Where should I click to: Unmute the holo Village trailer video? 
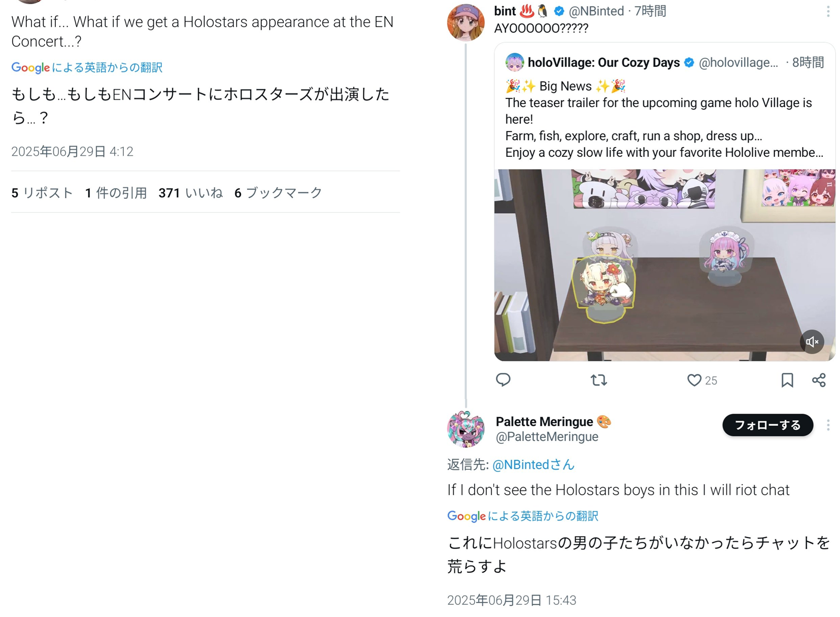pos(812,342)
